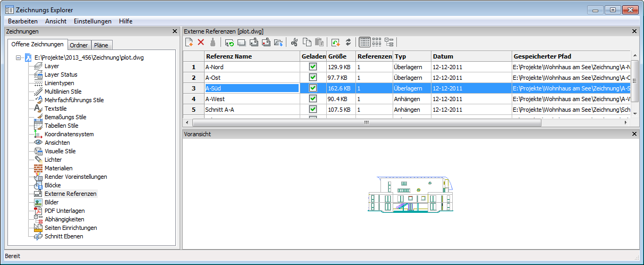Switch to the Pläne tab
Image resolution: width=644 pixels, height=265 pixels.
[101, 45]
